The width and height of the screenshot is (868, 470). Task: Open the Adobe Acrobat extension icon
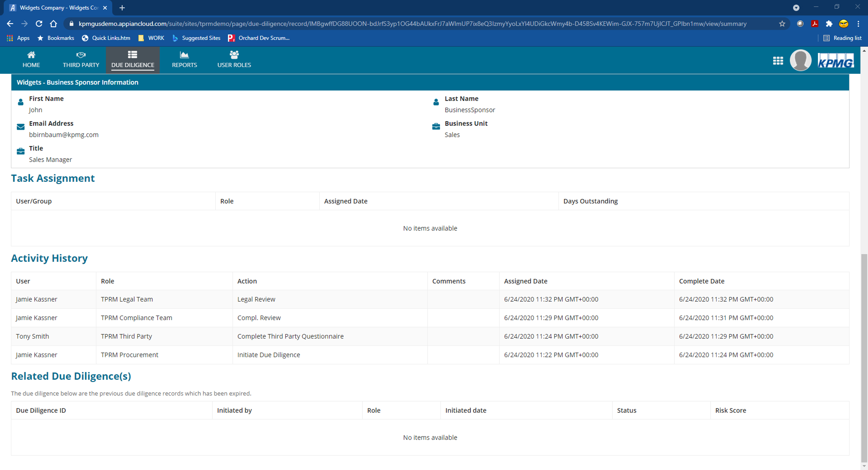[x=815, y=23]
